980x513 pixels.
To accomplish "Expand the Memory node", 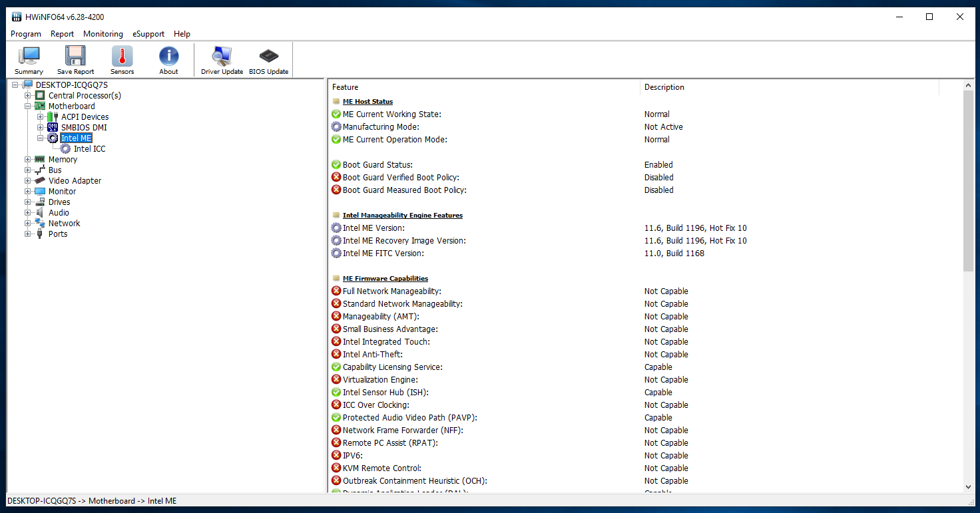I will (x=28, y=160).
